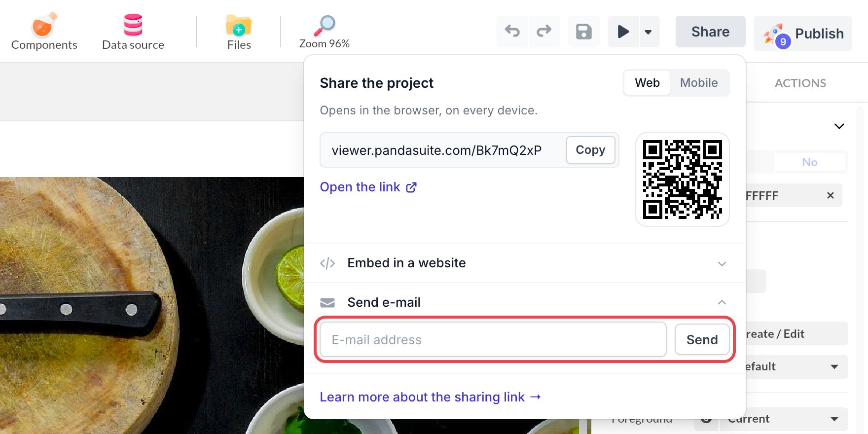
Task: Switch to the Mobile sharing tab
Action: click(699, 83)
